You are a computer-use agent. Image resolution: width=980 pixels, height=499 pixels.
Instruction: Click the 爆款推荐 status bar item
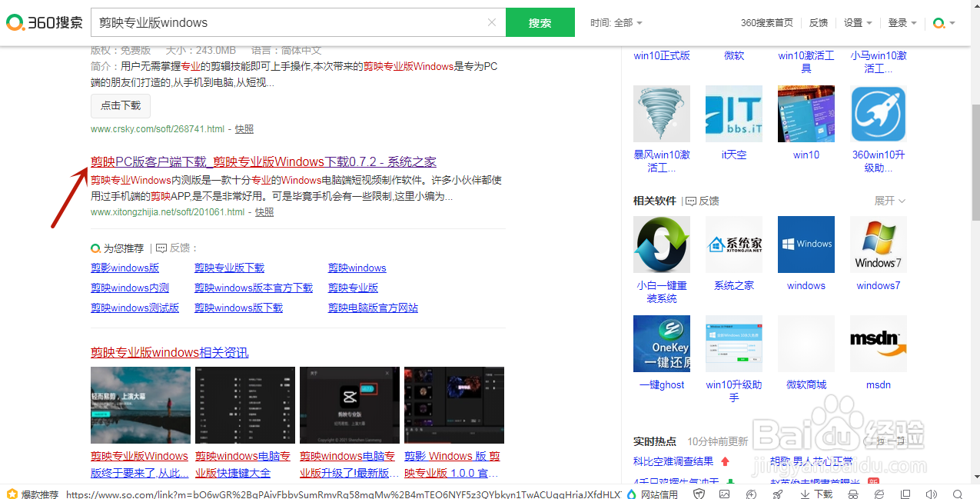point(32,494)
